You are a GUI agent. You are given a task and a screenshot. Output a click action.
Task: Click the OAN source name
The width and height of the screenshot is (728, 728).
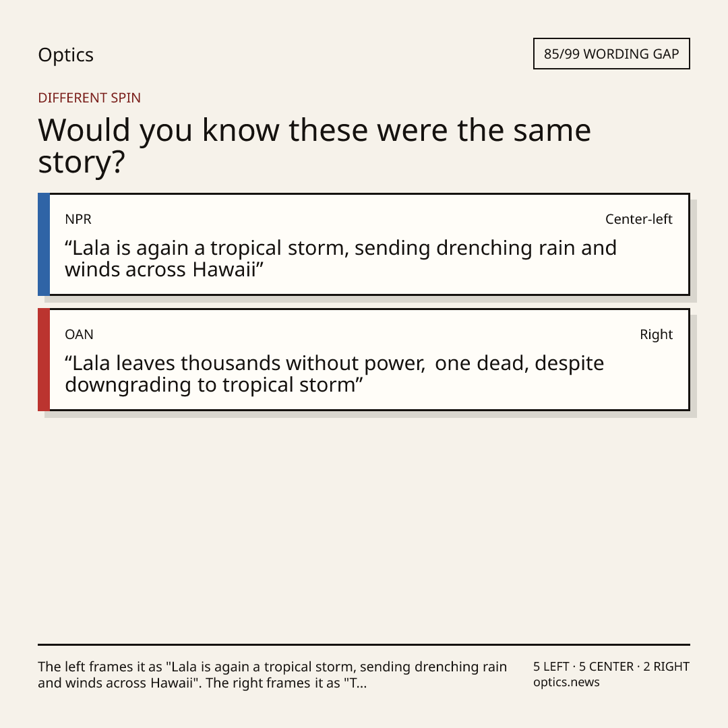(x=79, y=334)
